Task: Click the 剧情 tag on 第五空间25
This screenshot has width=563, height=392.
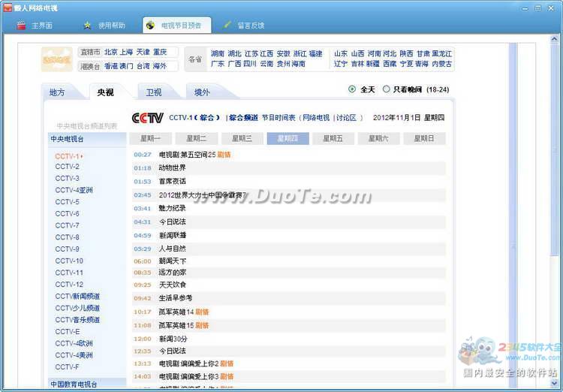Action: (224, 155)
